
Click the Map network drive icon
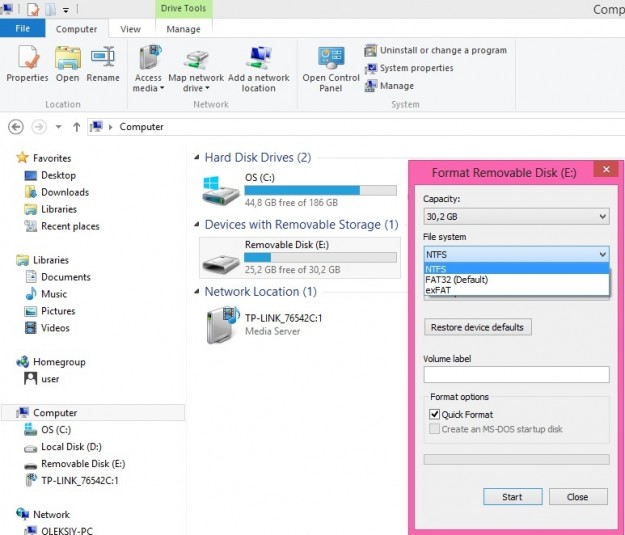point(196,58)
